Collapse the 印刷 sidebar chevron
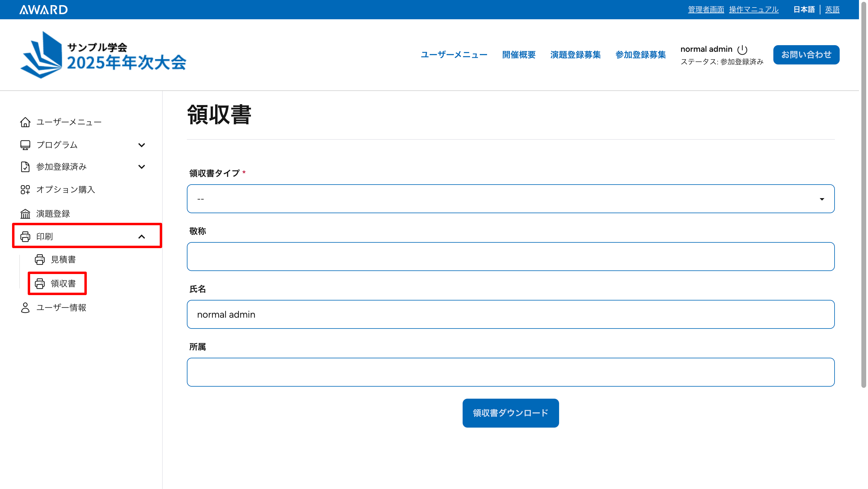 pyautogui.click(x=142, y=237)
